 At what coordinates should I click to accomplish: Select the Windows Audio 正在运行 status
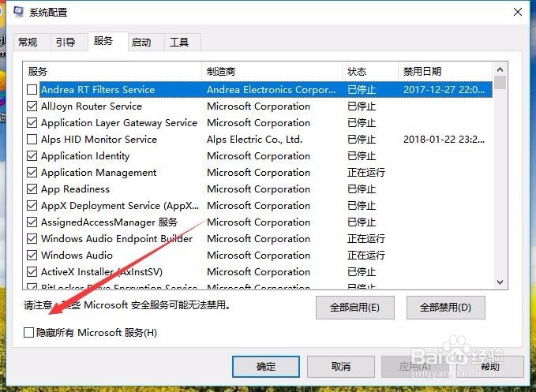tap(366, 255)
